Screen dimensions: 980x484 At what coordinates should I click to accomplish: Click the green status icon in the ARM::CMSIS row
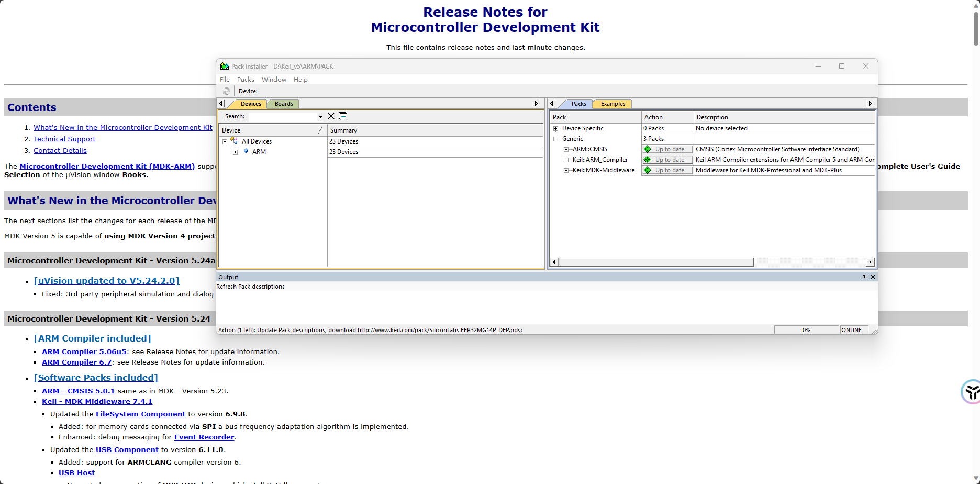(x=648, y=149)
